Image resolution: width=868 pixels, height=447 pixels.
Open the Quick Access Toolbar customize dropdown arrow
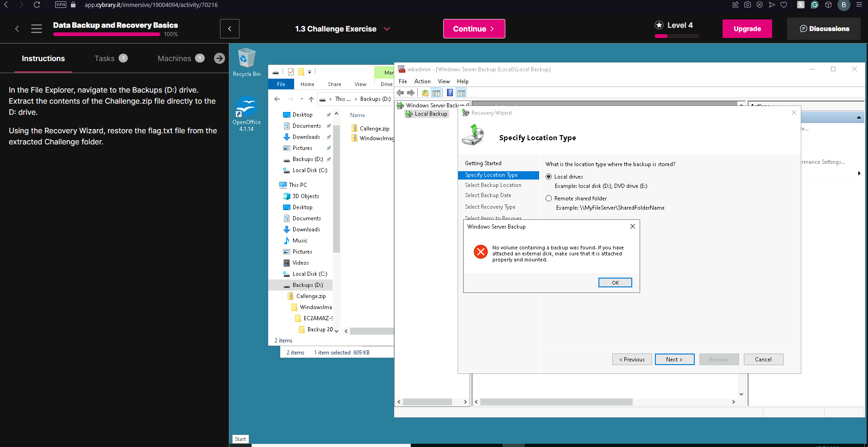[310, 72]
